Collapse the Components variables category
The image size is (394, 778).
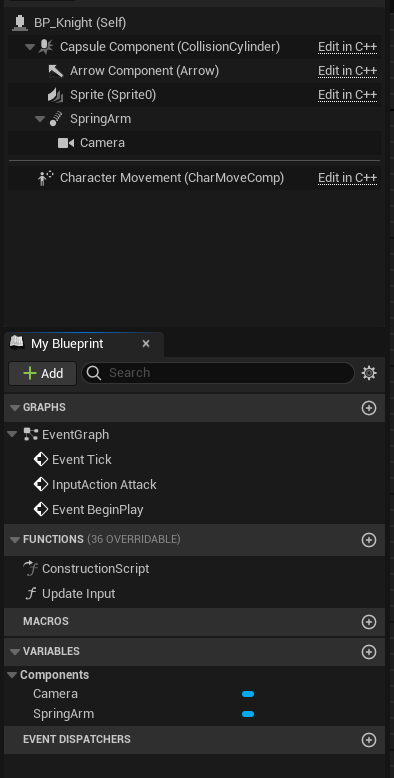coord(12,675)
